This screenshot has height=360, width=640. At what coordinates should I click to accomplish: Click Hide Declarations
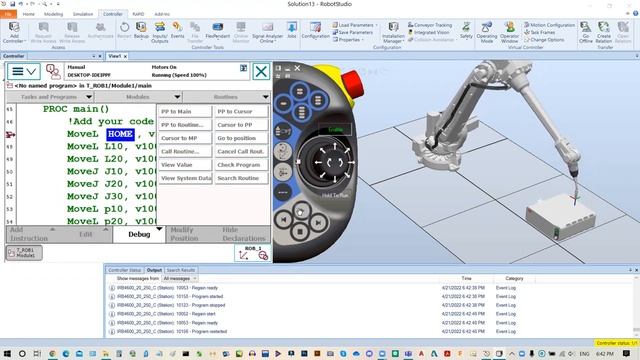244,234
